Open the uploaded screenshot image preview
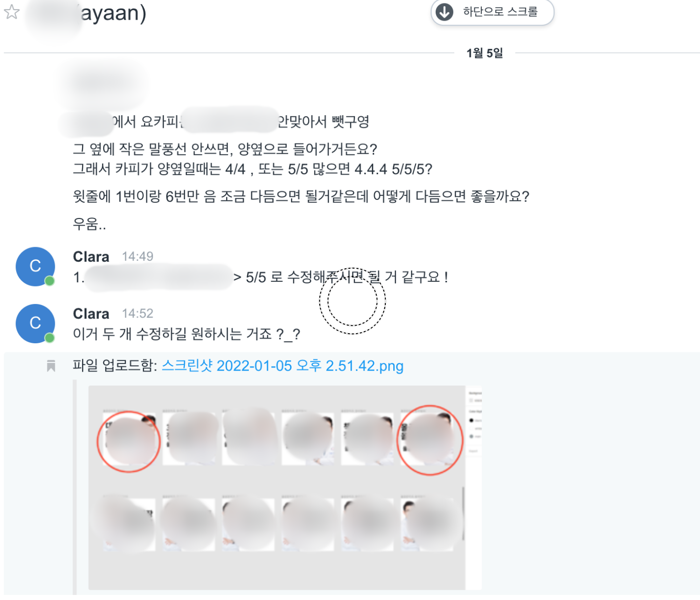 tap(285, 487)
